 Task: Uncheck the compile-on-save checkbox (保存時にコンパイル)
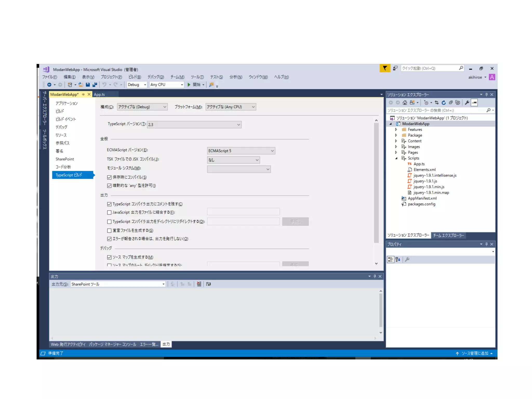[109, 177]
